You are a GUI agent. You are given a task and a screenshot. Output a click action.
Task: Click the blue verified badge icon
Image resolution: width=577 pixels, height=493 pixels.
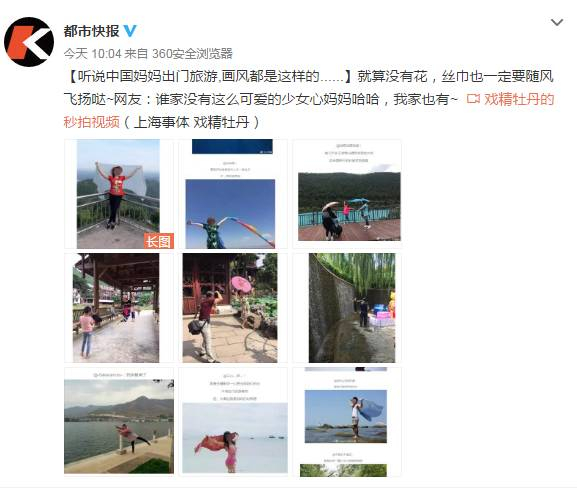(x=130, y=31)
